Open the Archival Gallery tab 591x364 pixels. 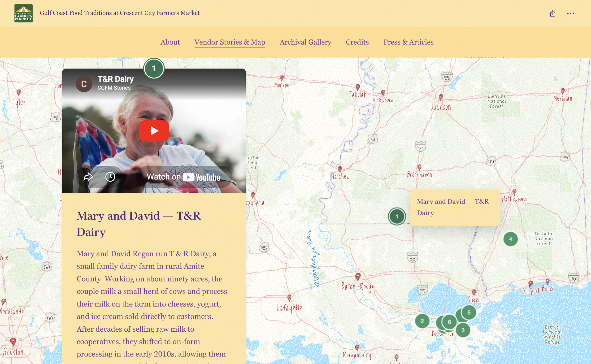[x=305, y=42]
